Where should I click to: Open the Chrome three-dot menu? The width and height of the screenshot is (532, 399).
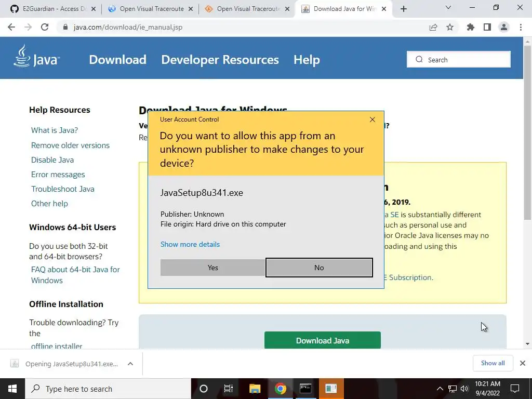(521, 27)
